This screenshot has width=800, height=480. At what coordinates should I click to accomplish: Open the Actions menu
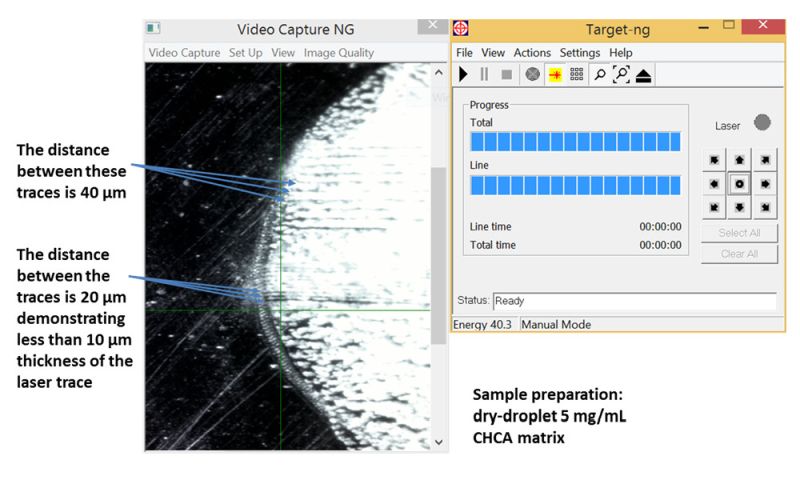tap(532, 53)
